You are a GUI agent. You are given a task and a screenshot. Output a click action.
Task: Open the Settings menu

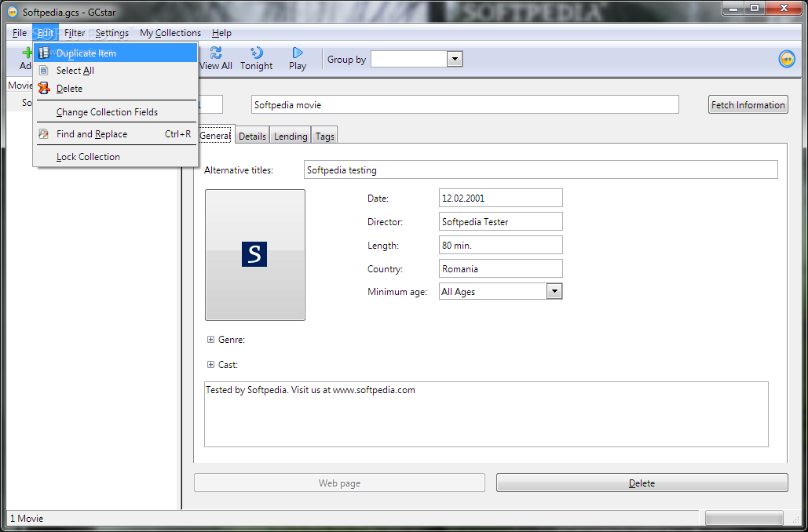[112, 33]
